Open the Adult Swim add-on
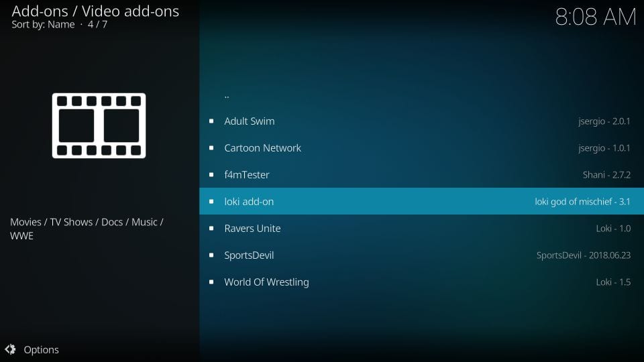The width and height of the screenshot is (644, 362). 421,121
